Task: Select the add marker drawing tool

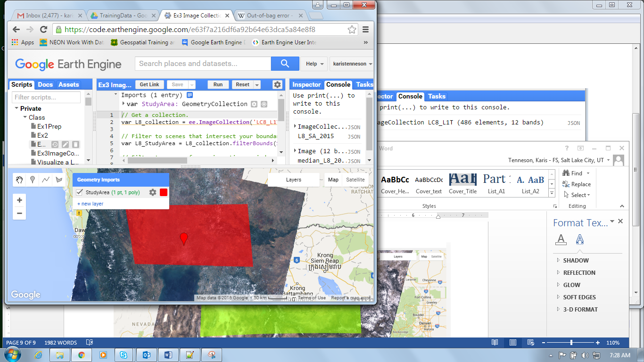Action: click(x=33, y=180)
